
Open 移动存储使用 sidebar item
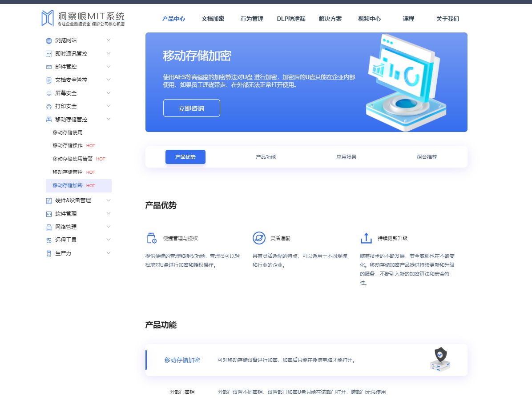click(68, 132)
